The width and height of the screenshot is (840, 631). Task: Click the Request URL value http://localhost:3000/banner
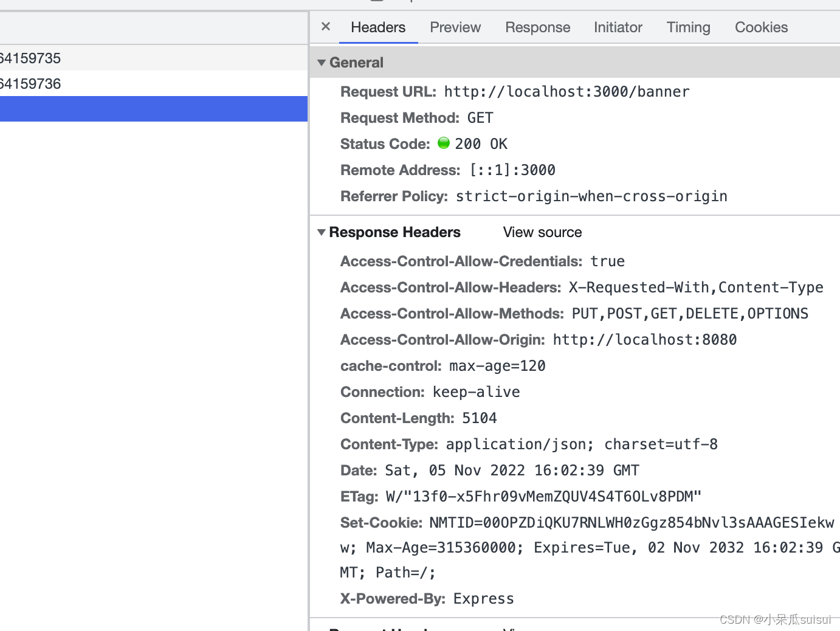(x=566, y=92)
